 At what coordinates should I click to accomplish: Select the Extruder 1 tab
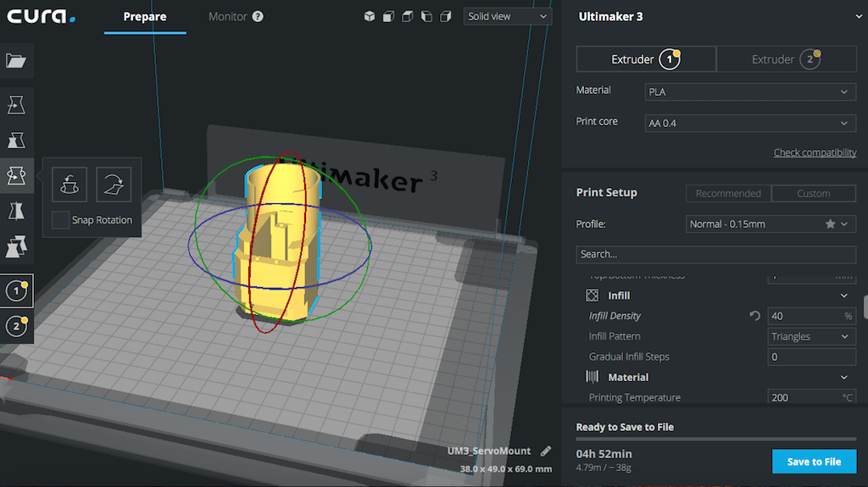click(646, 59)
